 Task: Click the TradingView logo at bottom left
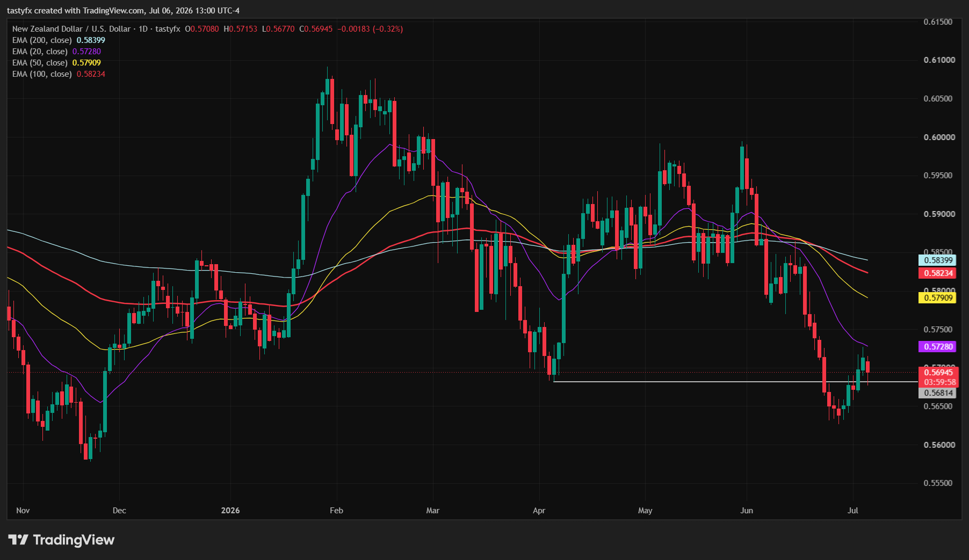[x=61, y=540]
